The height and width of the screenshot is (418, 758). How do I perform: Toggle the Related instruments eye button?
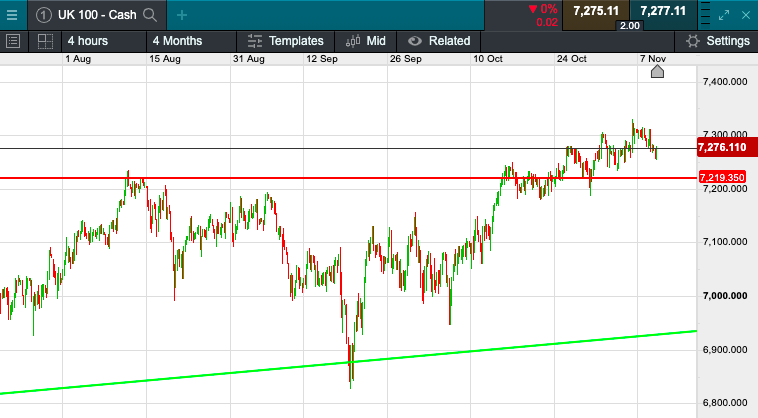[x=439, y=41]
